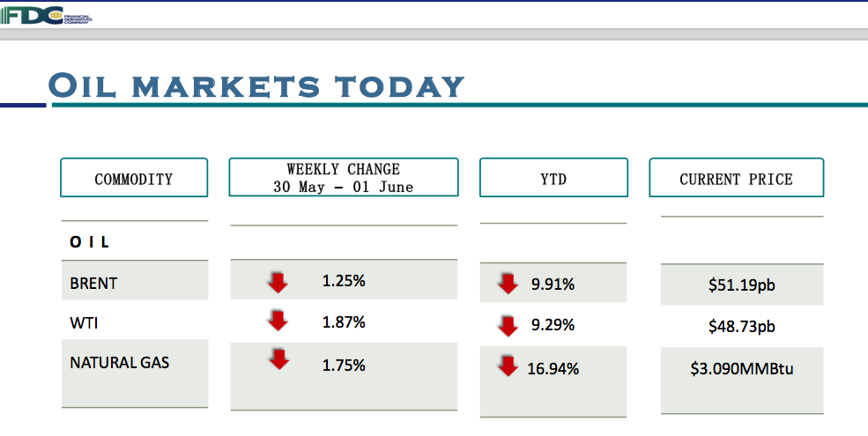The width and height of the screenshot is (868, 436).
Task: Click the YTD column header box
Action: (553, 178)
